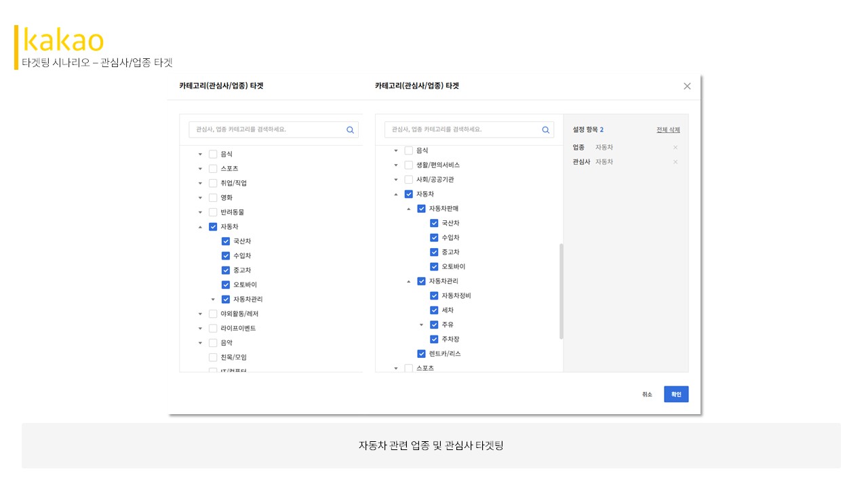Click the category list vertical scrollbar
868x488 pixels.
click(561, 291)
